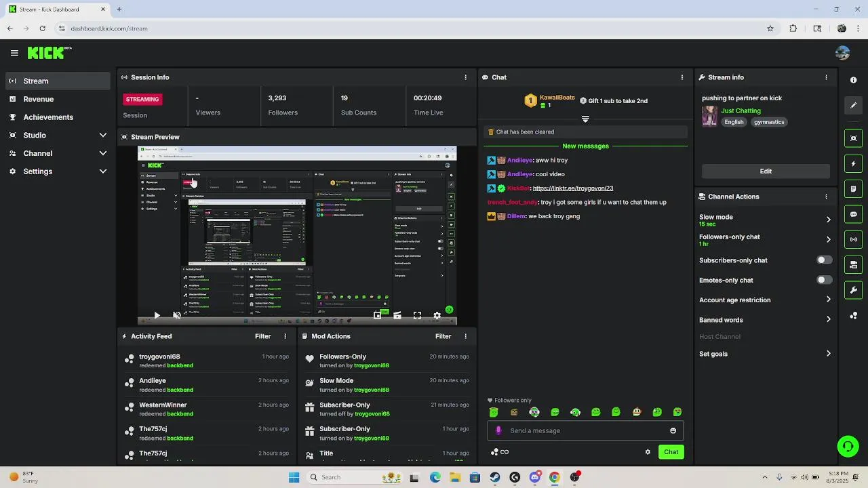Click the green Chat send button
This screenshot has height=488, width=868.
click(671, 452)
